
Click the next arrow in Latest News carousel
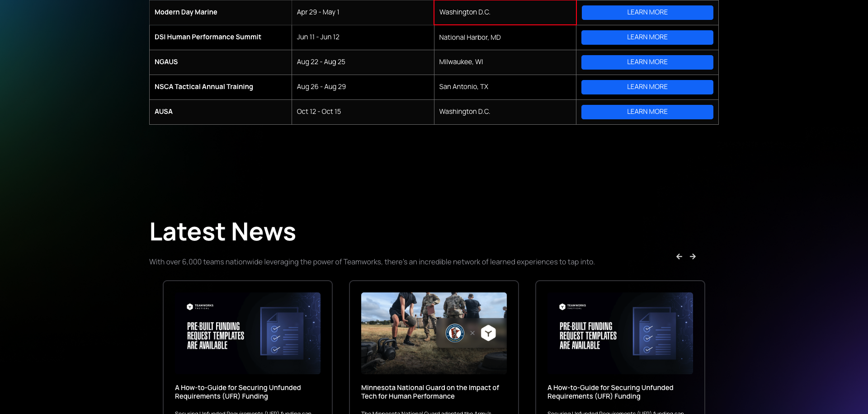693,256
